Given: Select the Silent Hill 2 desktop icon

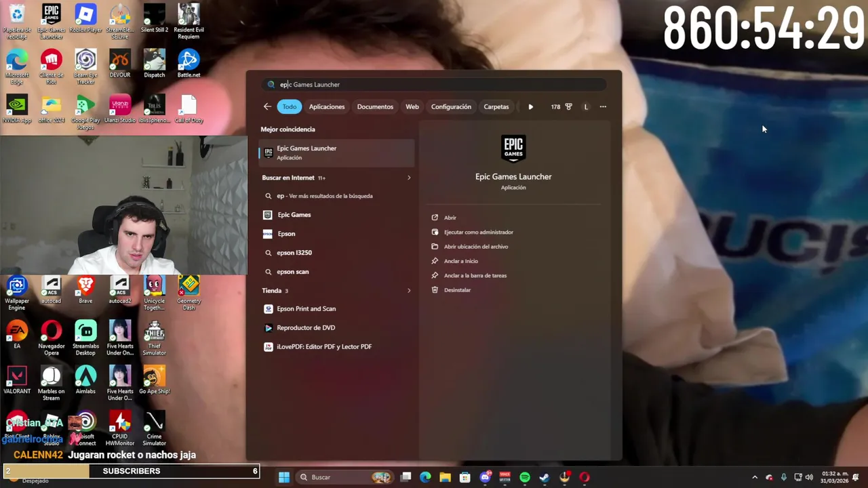Looking at the screenshot, I should 155,19.
